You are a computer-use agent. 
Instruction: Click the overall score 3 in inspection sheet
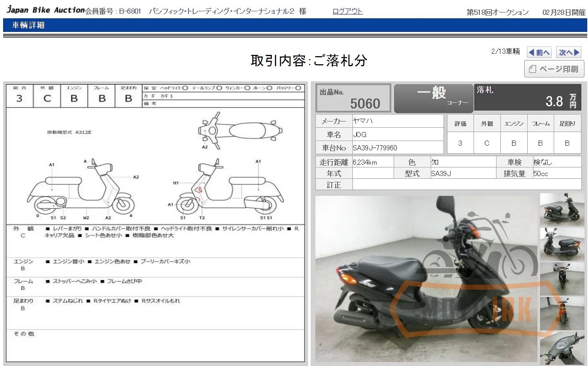pos(19,99)
